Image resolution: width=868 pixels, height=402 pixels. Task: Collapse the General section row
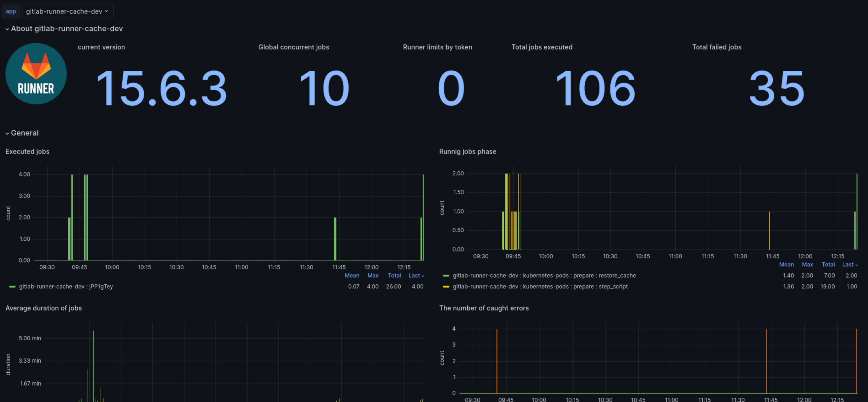coord(25,133)
